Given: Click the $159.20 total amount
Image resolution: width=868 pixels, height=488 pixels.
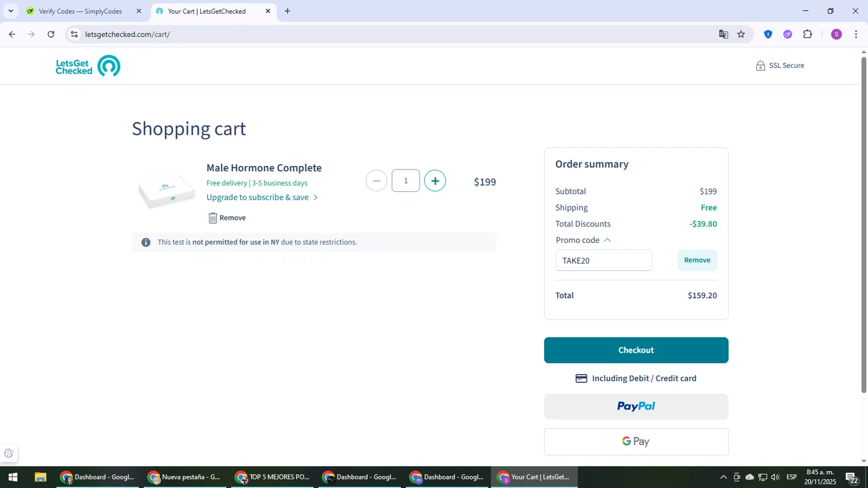Looking at the screenshot, I should tap(702, 295).
